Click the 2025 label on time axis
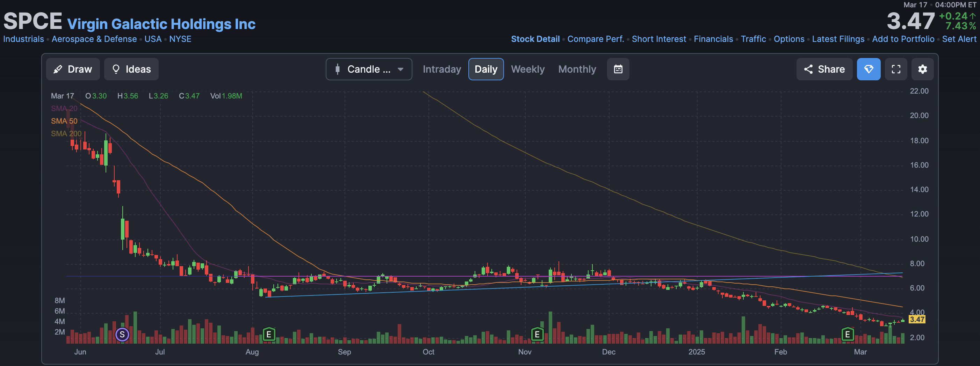Viewport: 980px width, 366px height. click(x=696, y=352)
